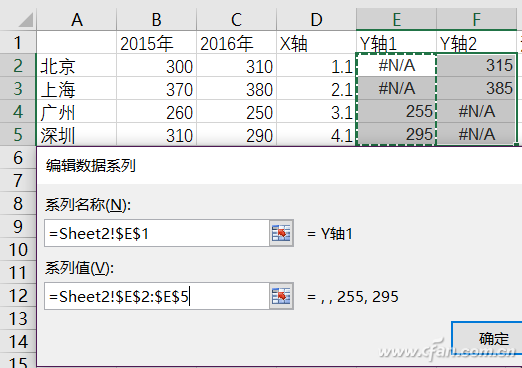This screenshot has width=522, height=368.
Task: Select row 4 header
Action: pos(18,111)
